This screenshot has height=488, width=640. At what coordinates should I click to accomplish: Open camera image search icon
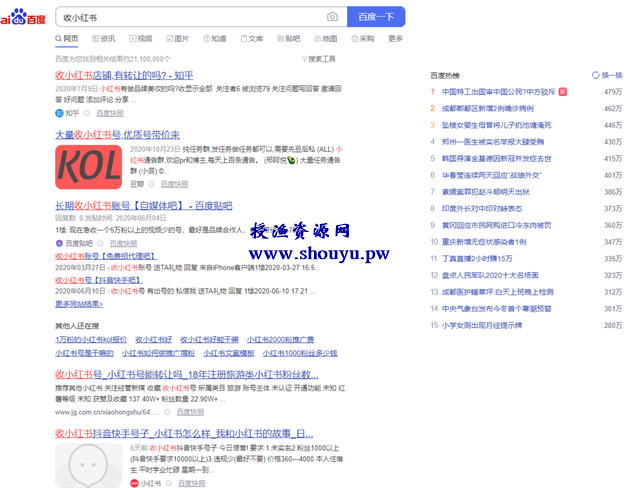coord(332,17)
